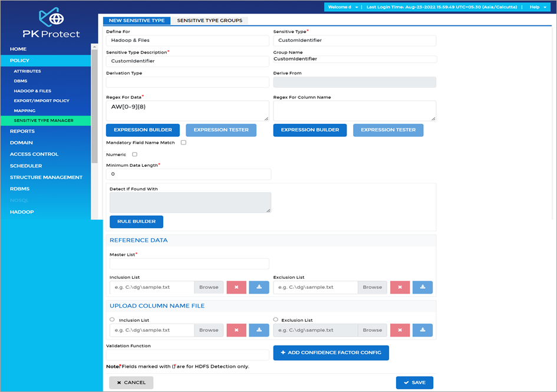The width and height of the screenshot is (557, 392).
Task: Open the Define For dropdown
Action: point(187,41)
